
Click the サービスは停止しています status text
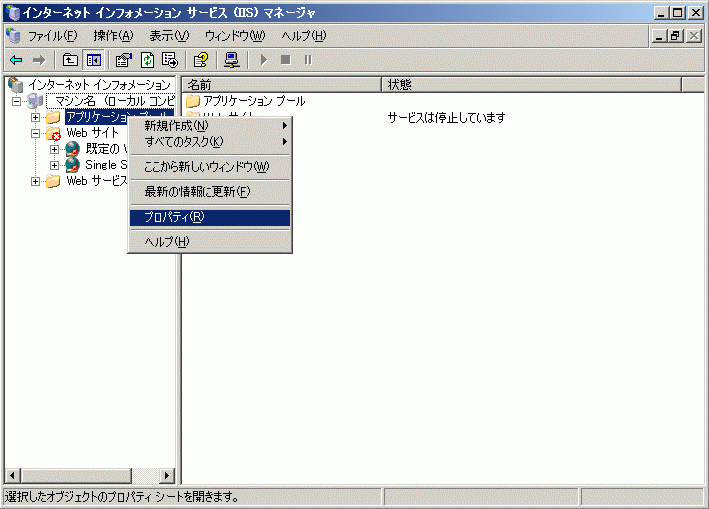click(x=446, y=118)
